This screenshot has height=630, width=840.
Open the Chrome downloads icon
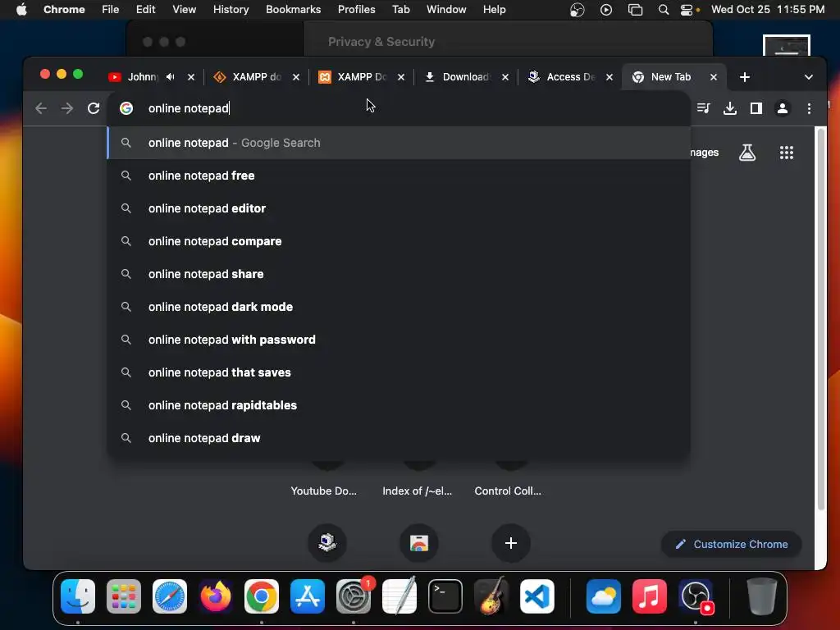[x=729, y=109]
